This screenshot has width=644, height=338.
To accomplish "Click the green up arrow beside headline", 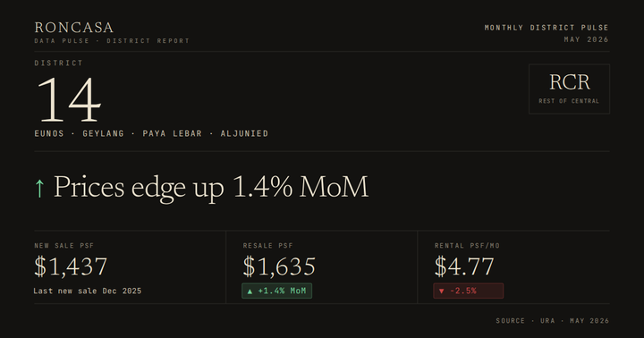I will 39,188.
